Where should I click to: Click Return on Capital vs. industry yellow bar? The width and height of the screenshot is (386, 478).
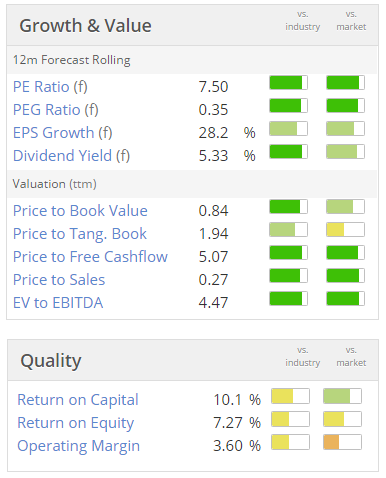click(290, 396)
